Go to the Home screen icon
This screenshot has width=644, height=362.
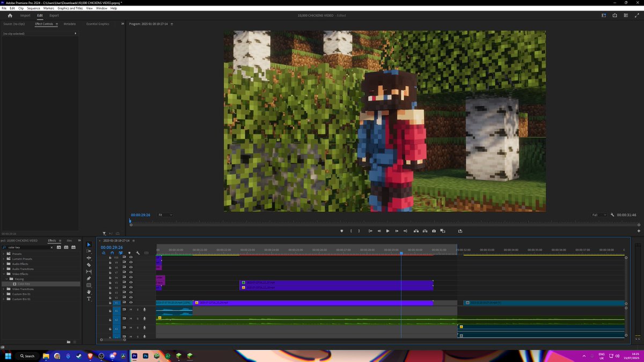coord(10,16)
